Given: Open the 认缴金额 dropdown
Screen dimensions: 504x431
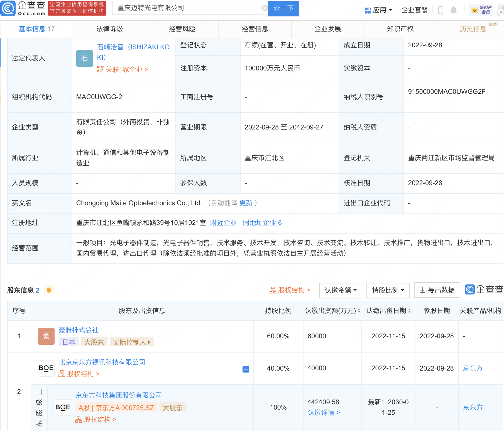Looking at the screenshot, I should (340, 290).
